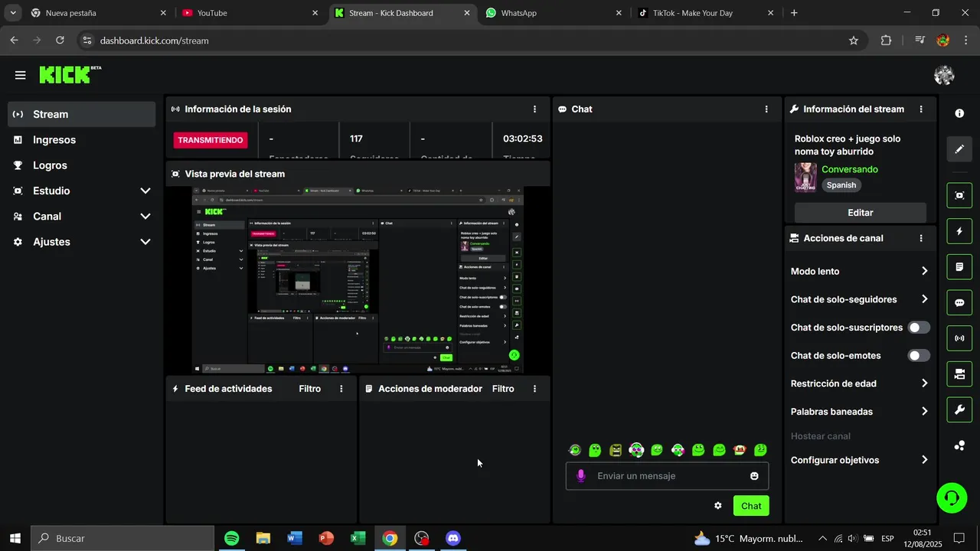Open the Windows taskbar search box

point(122,539)
